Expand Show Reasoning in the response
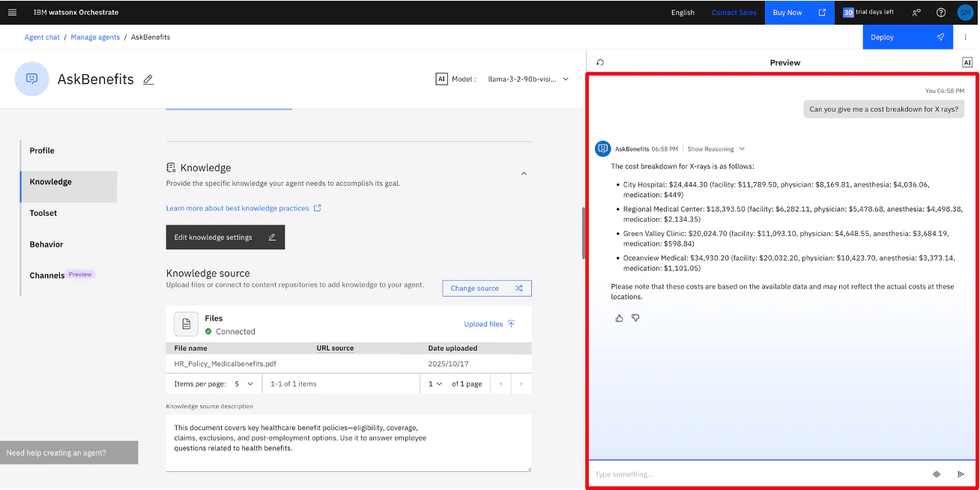This screenshot has height=490, width=980. [716, 149]
